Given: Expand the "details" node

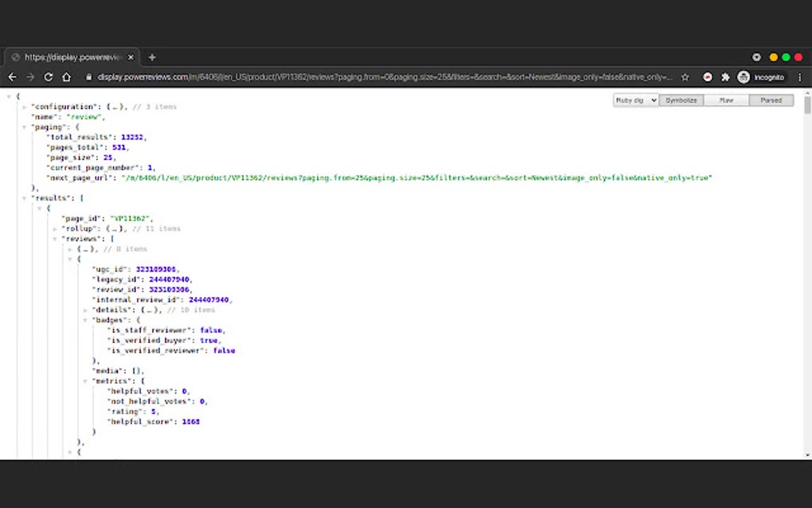Looking at the screenshot, I should [x=85, y=310].
